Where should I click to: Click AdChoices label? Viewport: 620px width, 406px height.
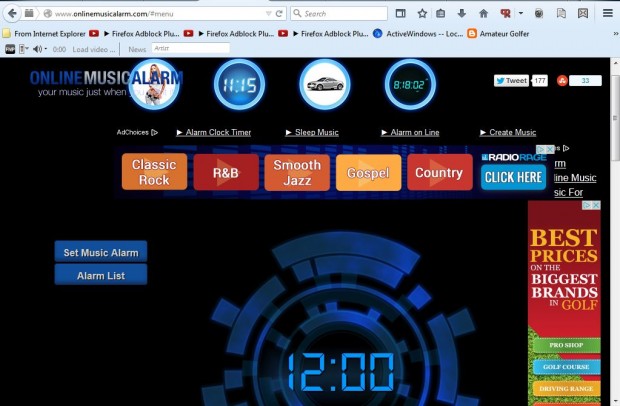[137, 132]
